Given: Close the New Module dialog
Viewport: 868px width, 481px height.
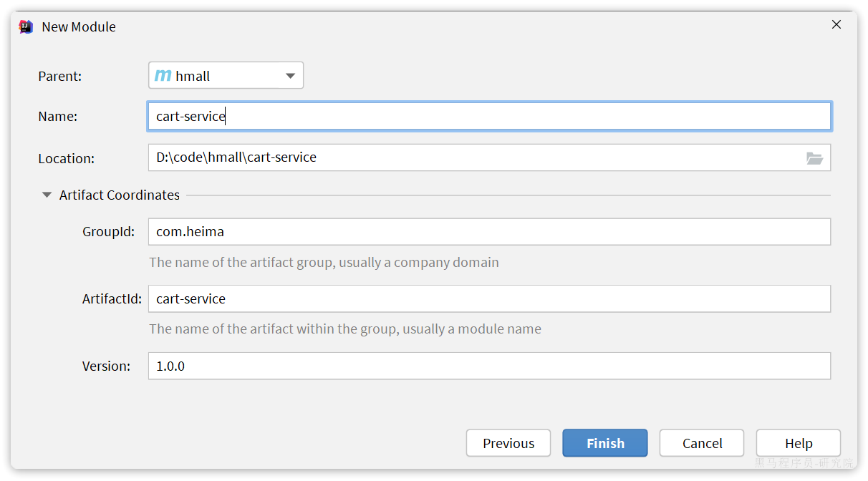Looking at the screenshot, I should tap(836, 25).
